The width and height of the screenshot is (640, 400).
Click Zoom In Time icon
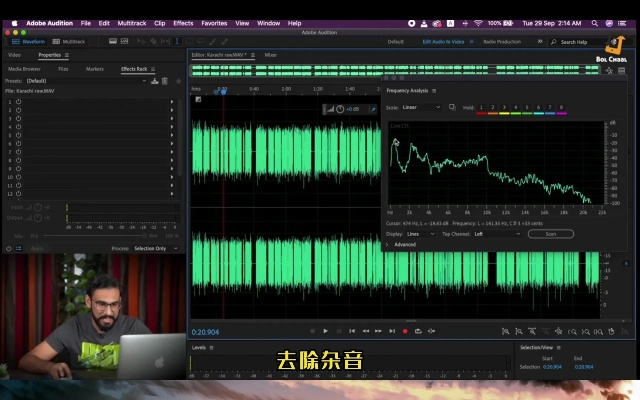[x=532, y=331]
